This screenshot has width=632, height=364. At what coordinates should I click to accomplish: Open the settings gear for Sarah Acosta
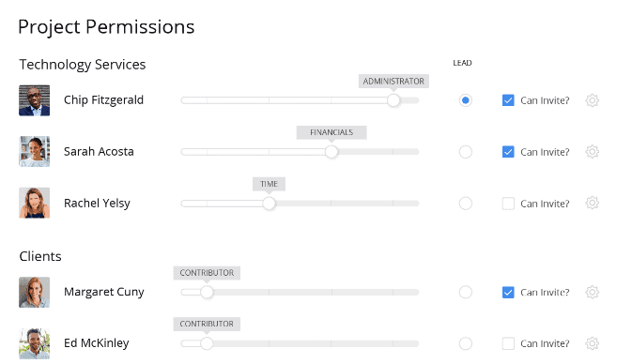[x=593, y=152]
